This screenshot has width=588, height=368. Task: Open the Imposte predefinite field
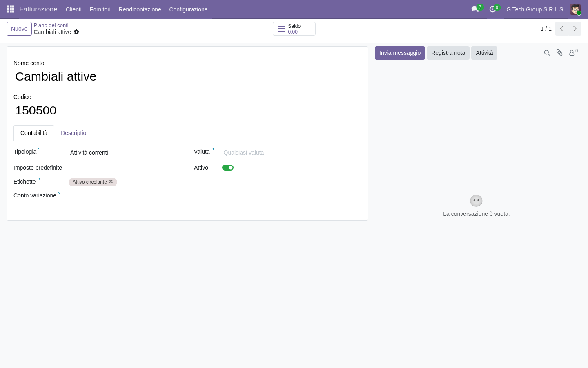tap(125, 168)
